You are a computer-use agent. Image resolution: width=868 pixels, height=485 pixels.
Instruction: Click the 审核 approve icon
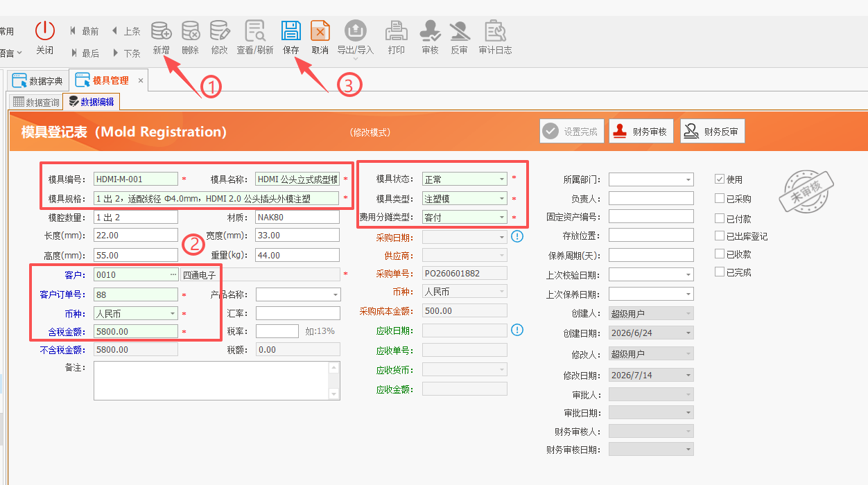[x=431, y=30]
